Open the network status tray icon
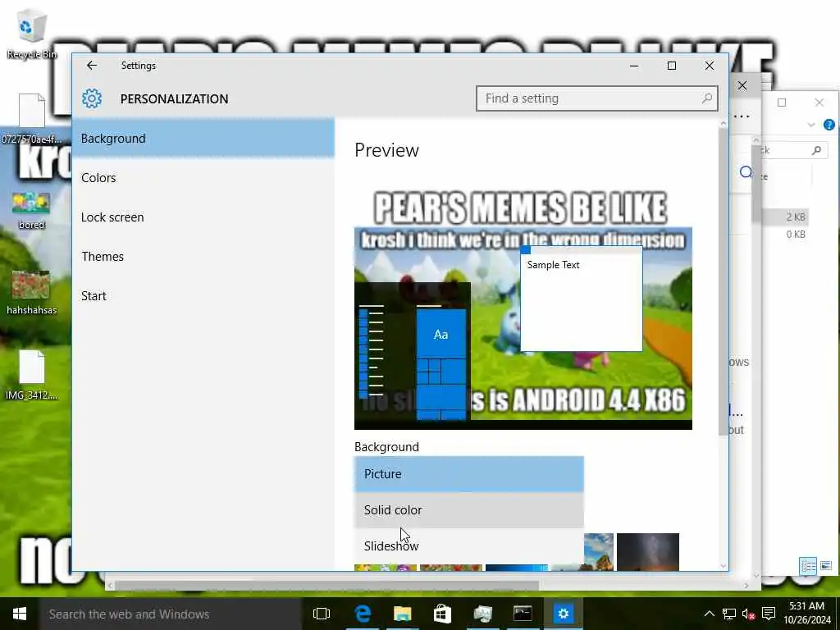Screen dimensions: 840x630 tap(728, 614)
